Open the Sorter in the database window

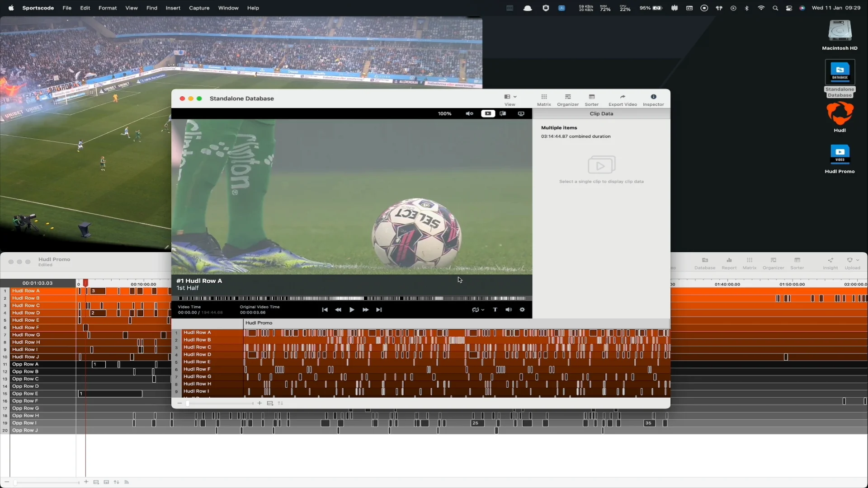coord(592,99)
